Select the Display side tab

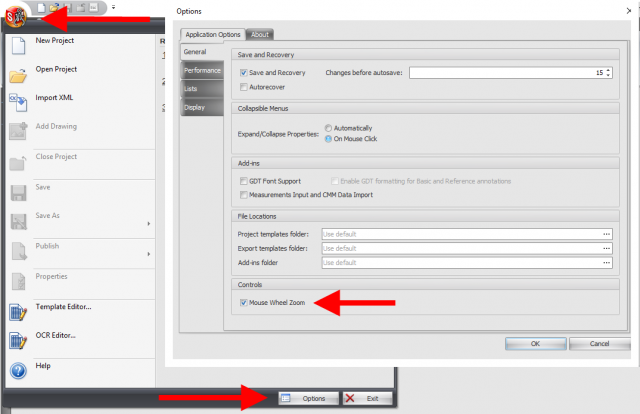(x=202, y=107)
